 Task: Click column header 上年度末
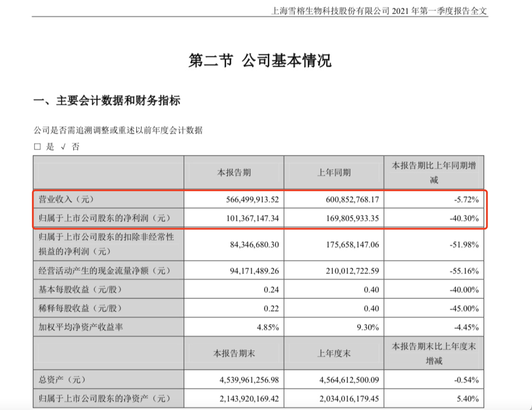(334, 353)
